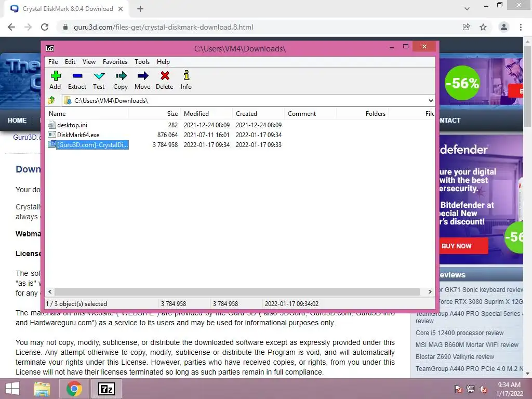Sort by the Name column header

[x=87, y=114]
